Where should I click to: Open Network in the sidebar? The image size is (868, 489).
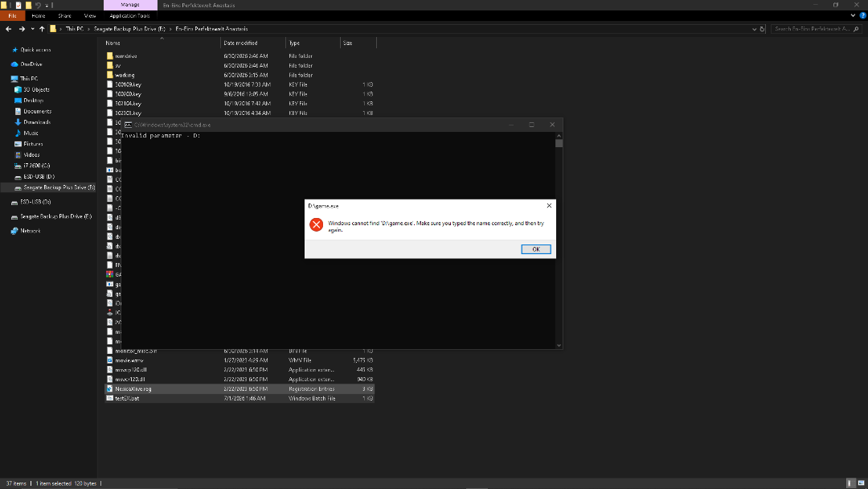coord(31,231)
